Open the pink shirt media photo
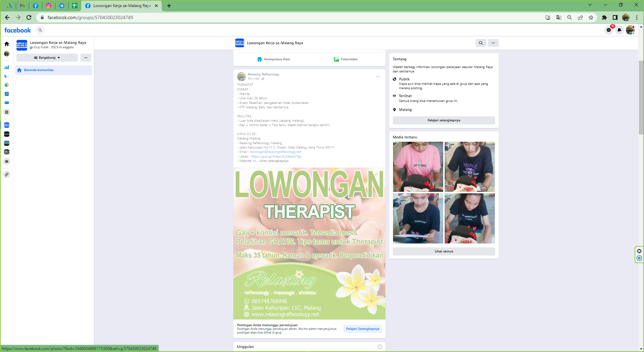Viewport: 644px width, 352px height. (x=418, y=167)
